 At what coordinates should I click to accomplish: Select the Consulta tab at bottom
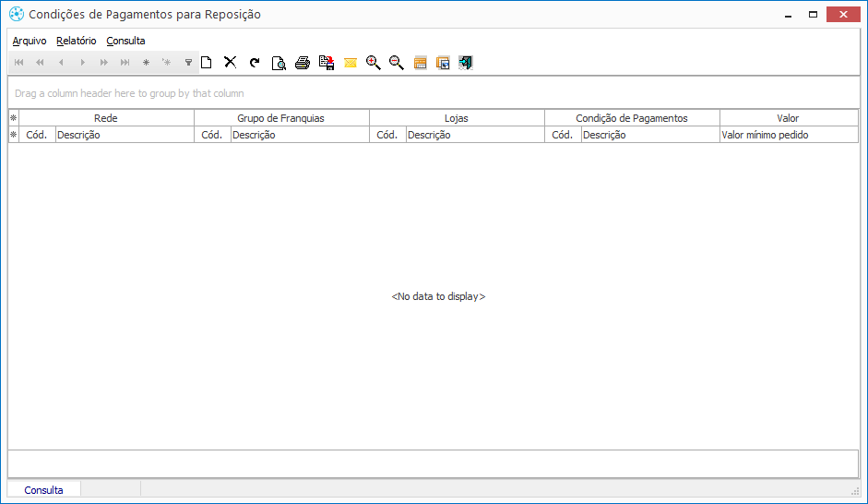(43, 490)
